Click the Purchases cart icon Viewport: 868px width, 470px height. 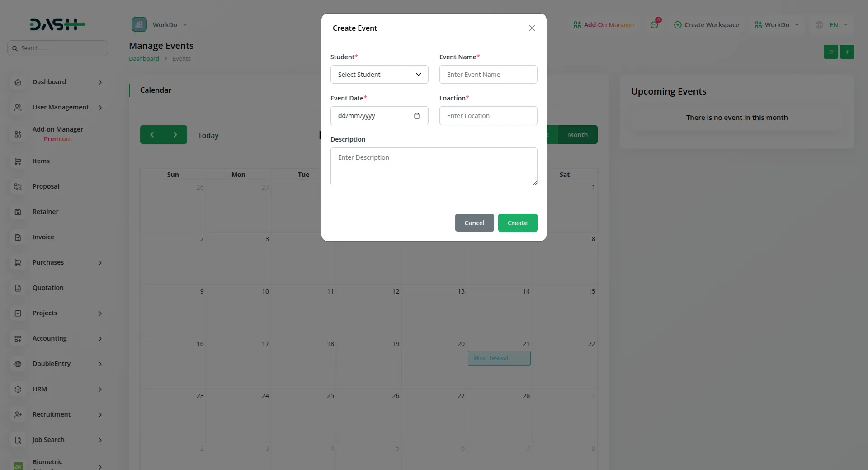tap(18, 263)
